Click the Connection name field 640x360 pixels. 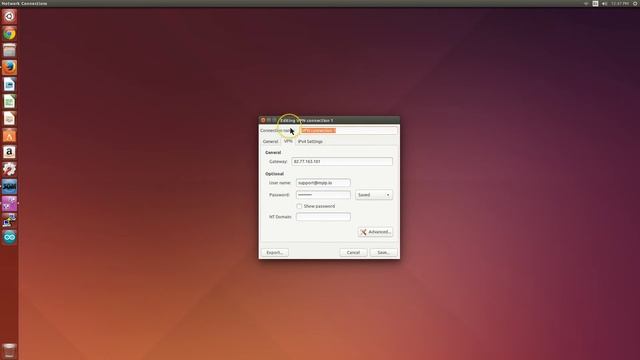pos(349,130)
